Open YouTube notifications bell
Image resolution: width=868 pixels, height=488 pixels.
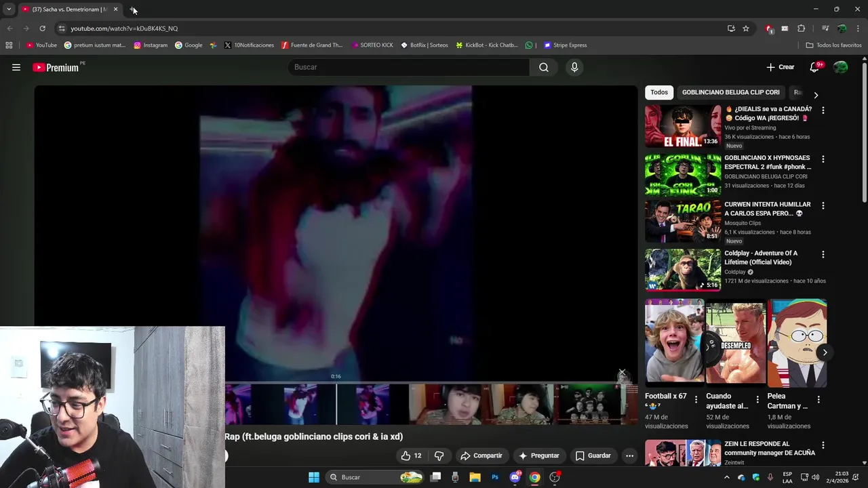815,67
